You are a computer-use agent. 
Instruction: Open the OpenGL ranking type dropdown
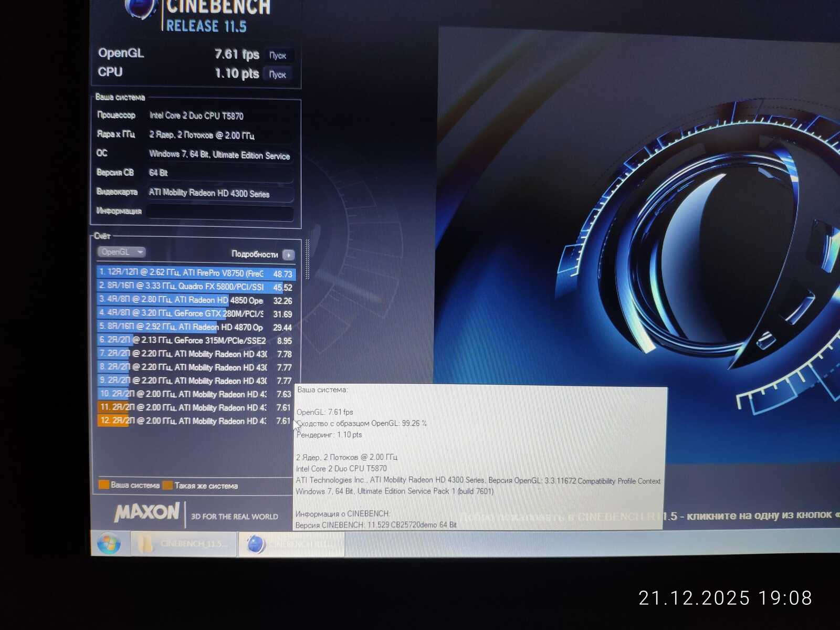121,252
